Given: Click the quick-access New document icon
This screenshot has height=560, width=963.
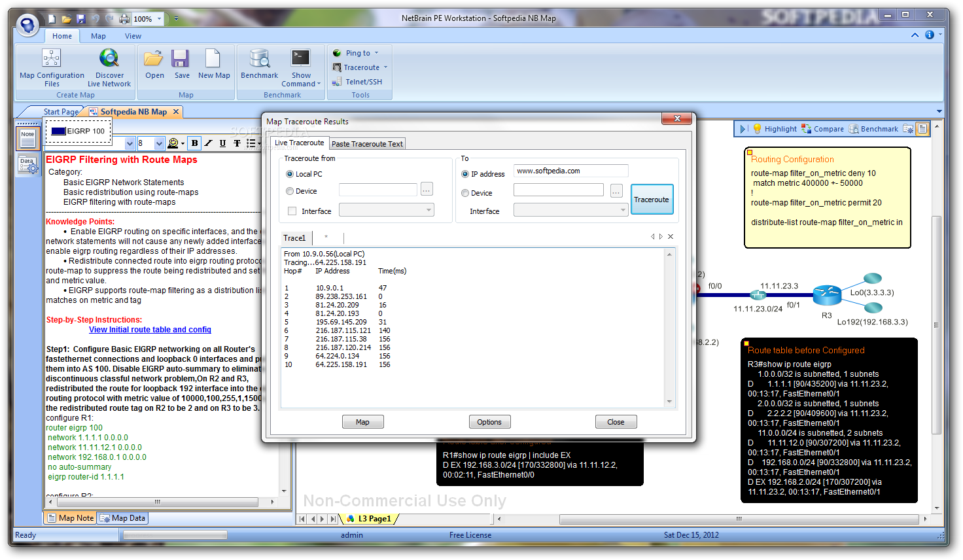Looking at the screenshot, I should pyautogui.click(x=52, y=19).
